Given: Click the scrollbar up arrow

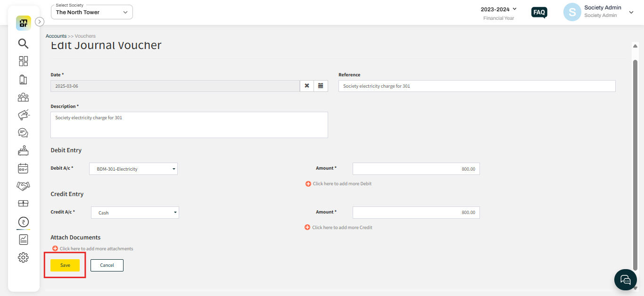Looking at the screenshot, I should (x=635, y=46).
